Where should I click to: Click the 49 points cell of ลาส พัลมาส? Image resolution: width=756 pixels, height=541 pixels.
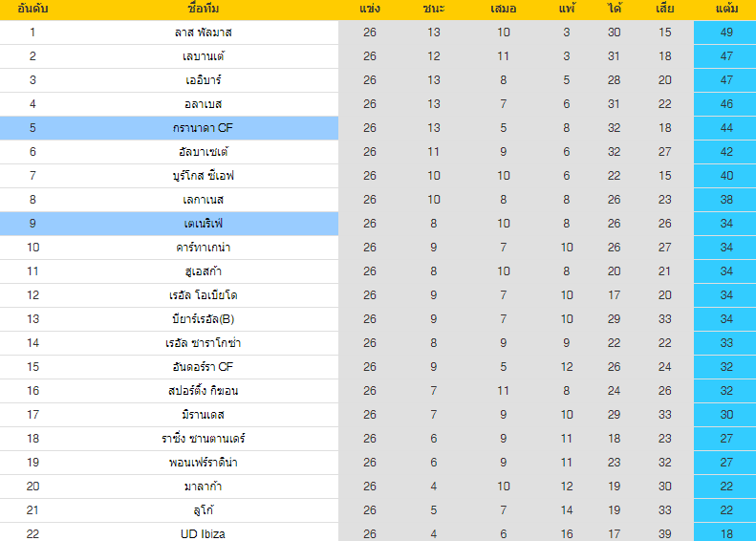click(724, 32)
